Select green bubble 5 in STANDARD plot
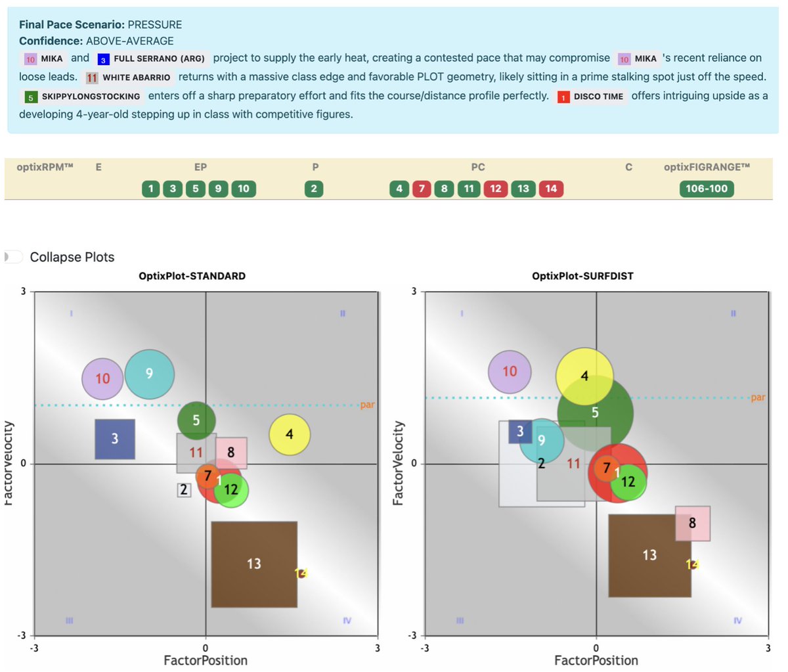788x672 pixels. click(196, 420)
